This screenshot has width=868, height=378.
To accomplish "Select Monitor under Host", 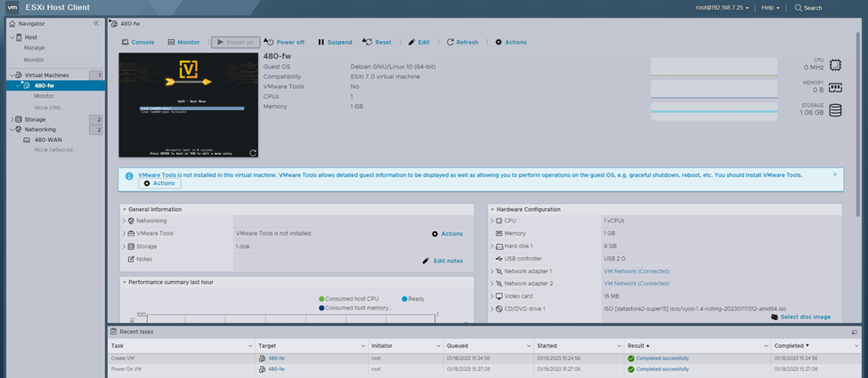I will (x=34, y=60).
